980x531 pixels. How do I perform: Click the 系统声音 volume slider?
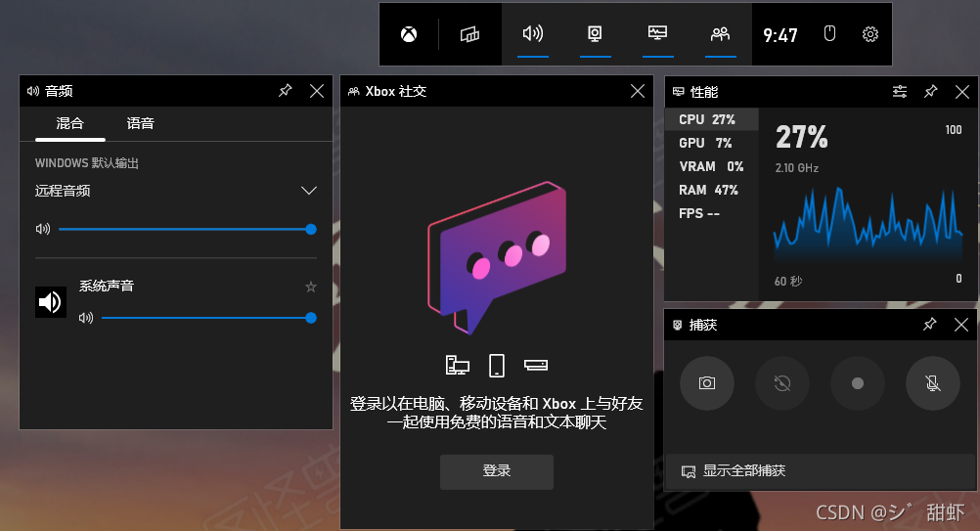pyautogui.click(x=208, y=318)
